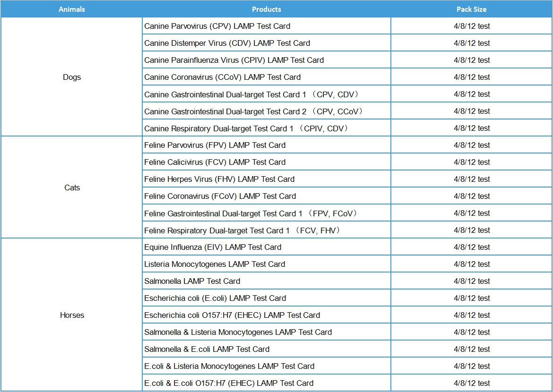Select Equine Influenza (EIV) LAMP Test Card

(x=213, y=247)
